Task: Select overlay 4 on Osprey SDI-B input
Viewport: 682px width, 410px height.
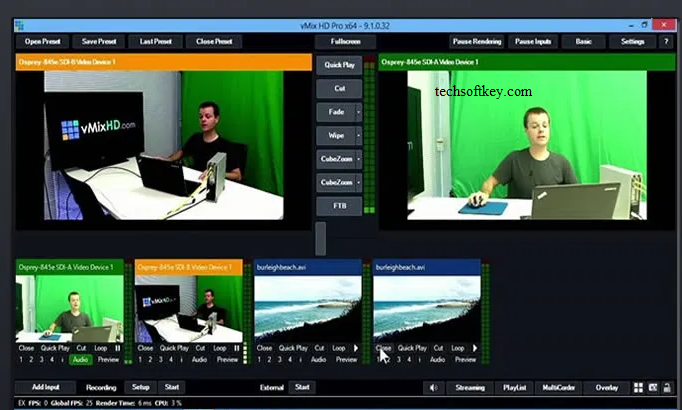Action: click(171, 360)
